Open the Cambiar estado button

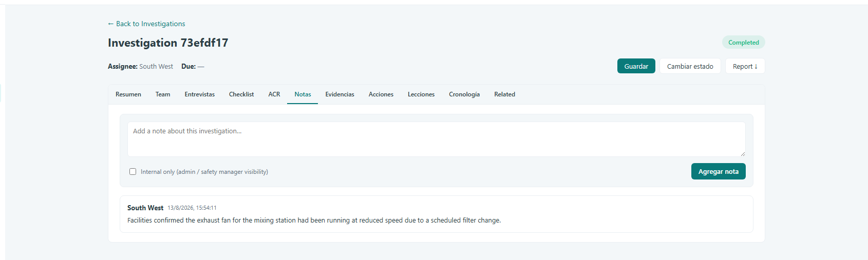click(x=690, y=66)
